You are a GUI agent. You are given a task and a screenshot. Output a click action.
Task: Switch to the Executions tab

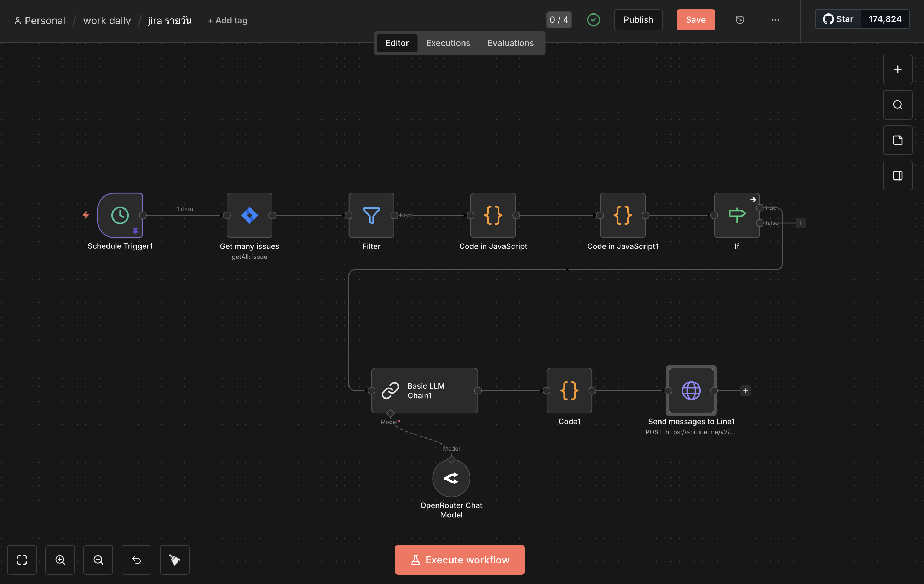448,43
